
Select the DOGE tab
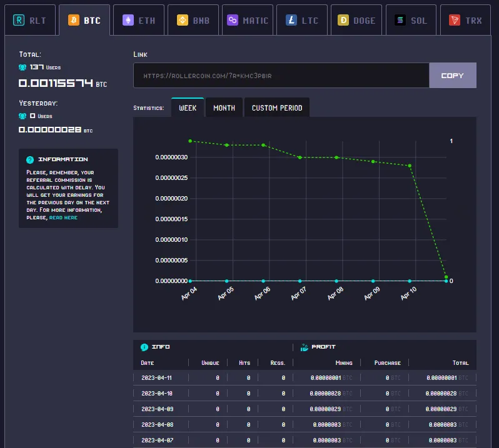pyautogui.click(x=356, y=20)
